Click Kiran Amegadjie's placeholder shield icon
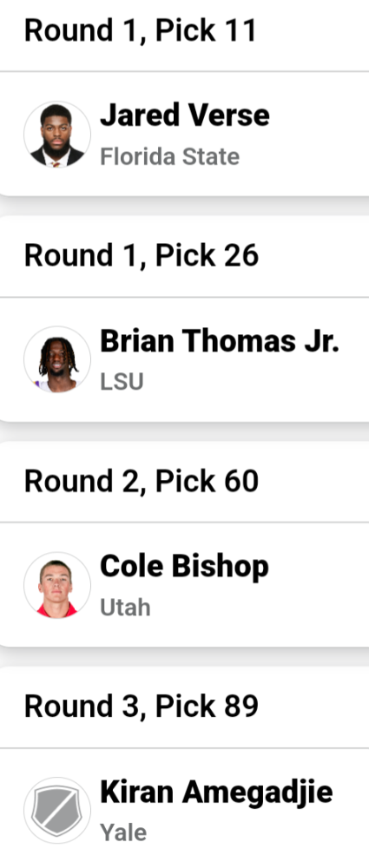The image size is (369, 868). 57,811
